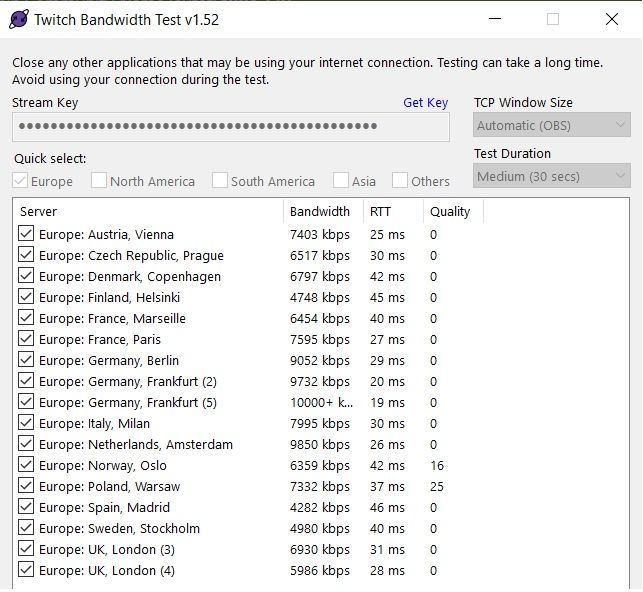This screenshot has width=643, height=592.
Task: Uncheck the Poland, Warsaw server checkbox
Action: pos(26,485)
